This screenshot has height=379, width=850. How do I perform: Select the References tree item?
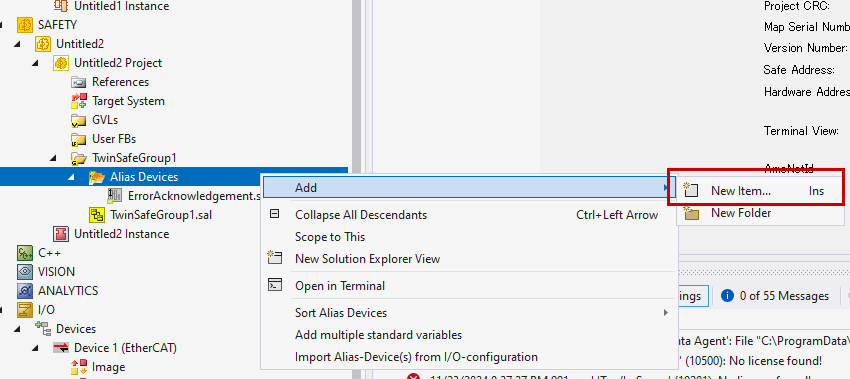120,82
